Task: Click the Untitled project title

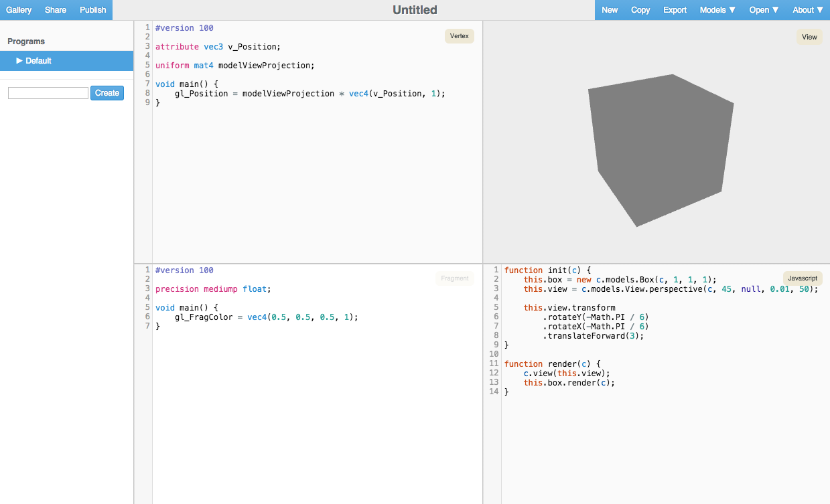Action: [415, 10]
